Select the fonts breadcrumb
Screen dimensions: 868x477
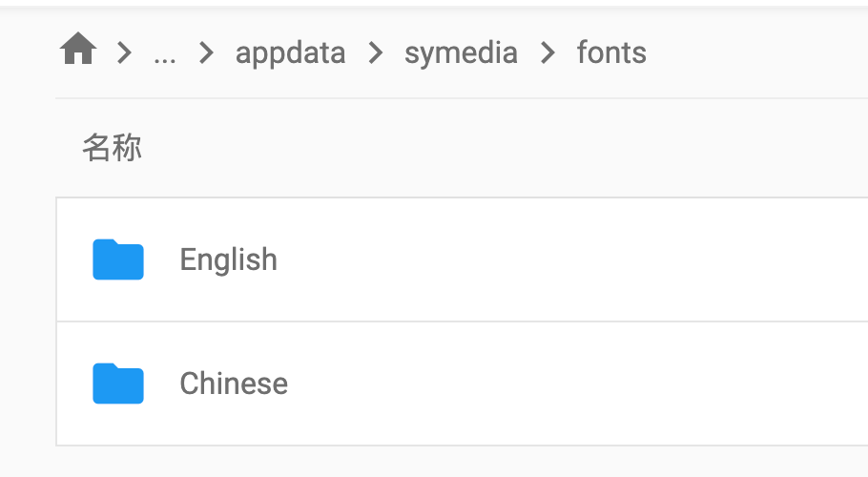tap(611, 52)
